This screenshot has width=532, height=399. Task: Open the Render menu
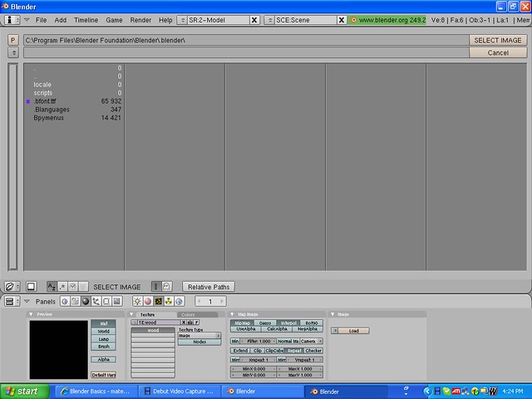[x=140, y=20]
